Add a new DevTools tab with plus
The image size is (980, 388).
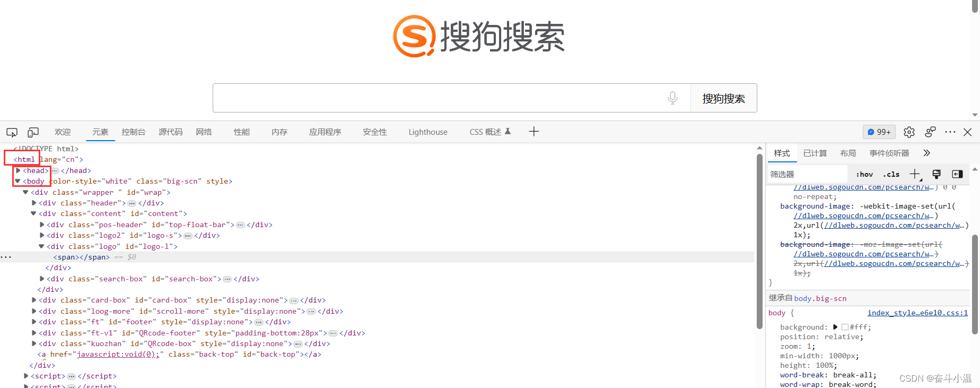(534, 132)
